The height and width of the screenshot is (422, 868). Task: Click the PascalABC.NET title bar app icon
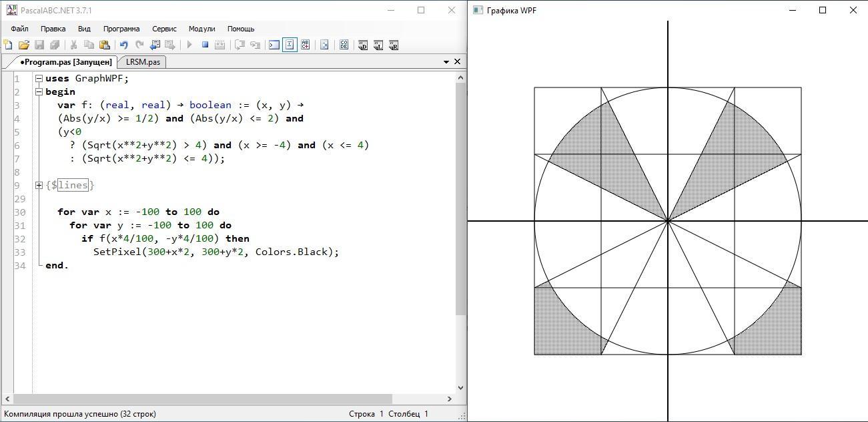pyautogui.click(x=11, y=10)
